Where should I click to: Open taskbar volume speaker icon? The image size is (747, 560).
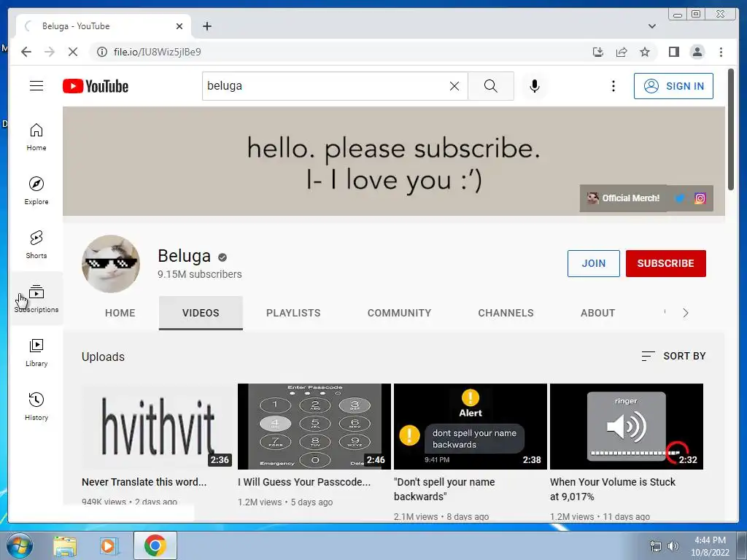(673, 546)
